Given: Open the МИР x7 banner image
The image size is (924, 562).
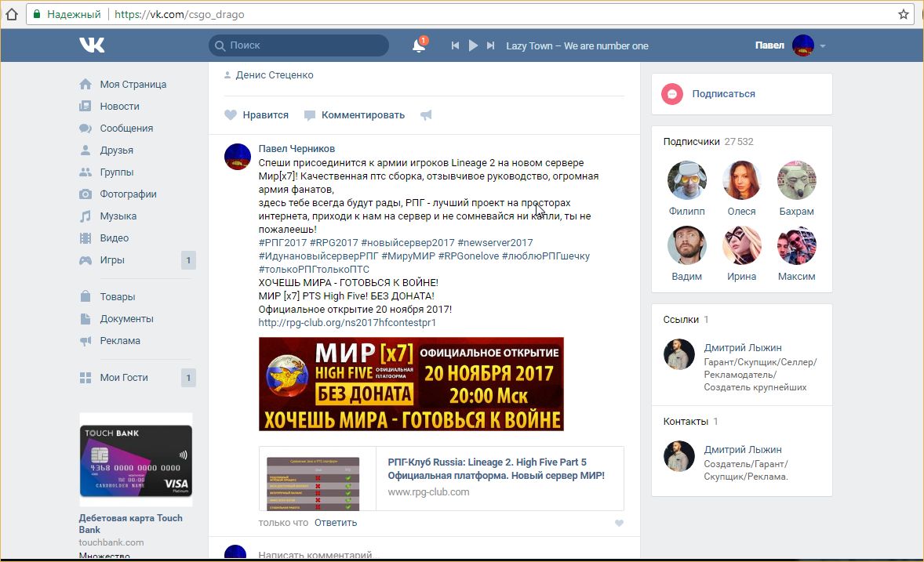Looking at the screenshot, I should pyautogui.click(x=411, y=384).
